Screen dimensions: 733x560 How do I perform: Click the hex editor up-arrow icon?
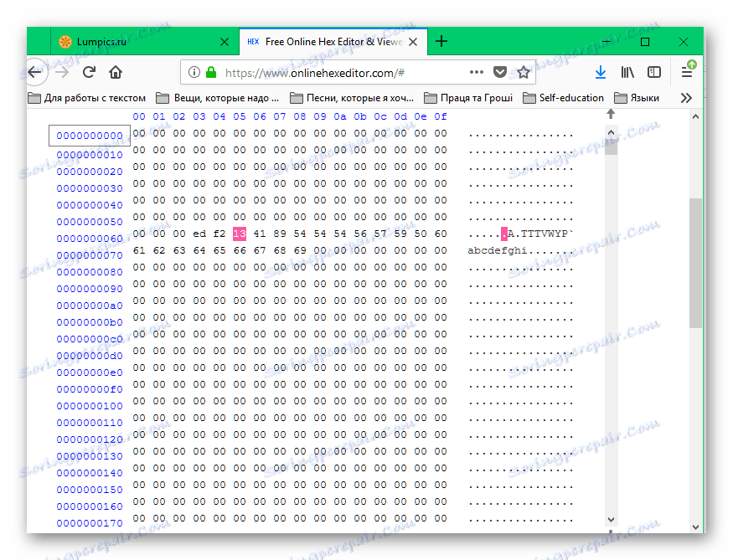click(x=611, y=114)
